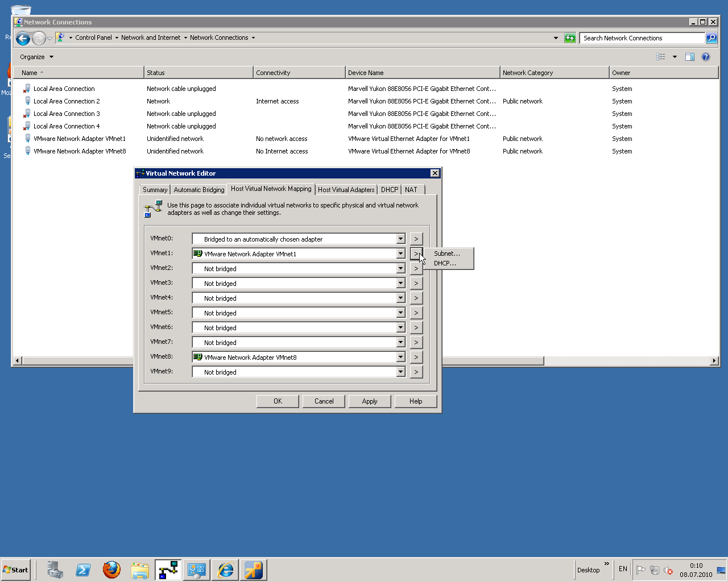Click the arrow button beside VMnet9

coord(416,372)
